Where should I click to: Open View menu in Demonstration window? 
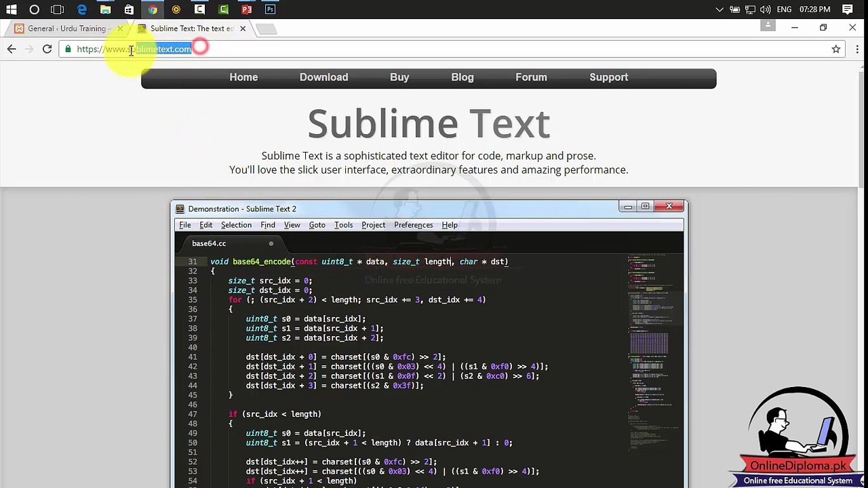292,225
